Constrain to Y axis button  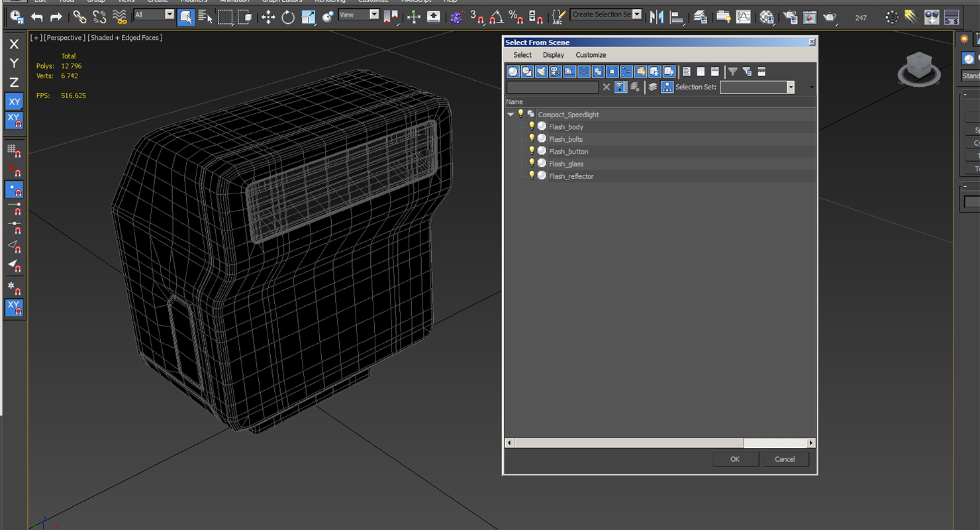pyautogui.click(x=14, y=64)
